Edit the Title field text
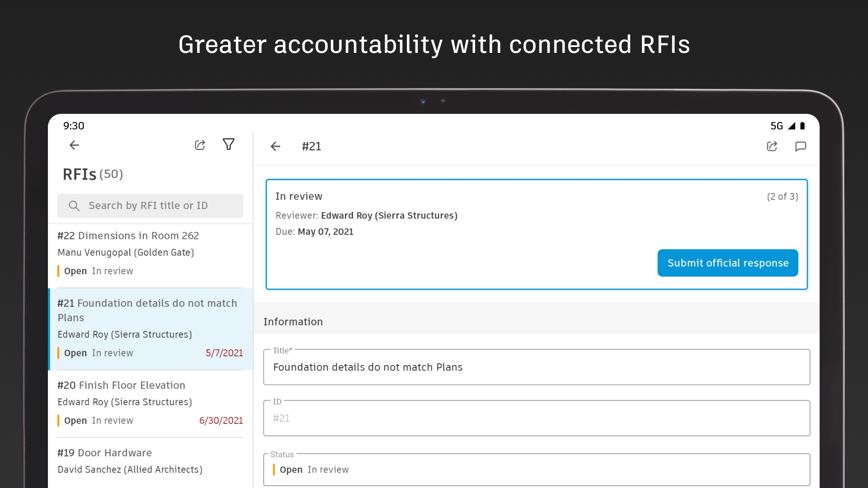Screen dimensions: 868x488 536,367
